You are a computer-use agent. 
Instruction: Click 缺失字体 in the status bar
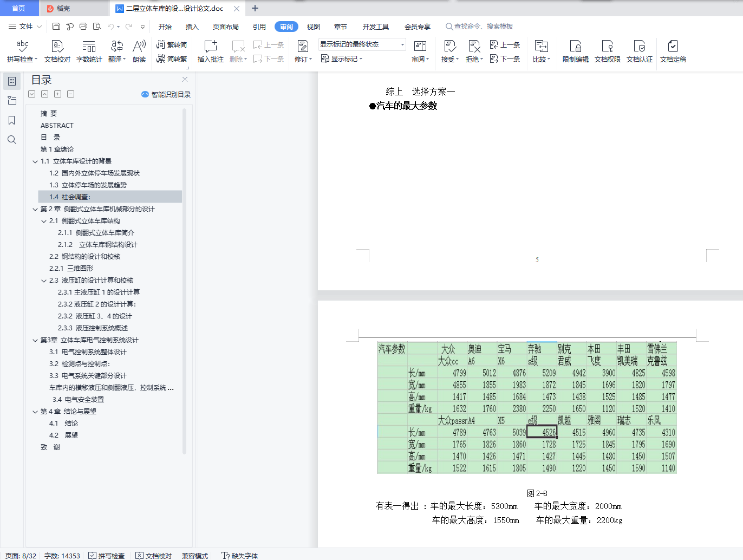click(x=240, y=556)
